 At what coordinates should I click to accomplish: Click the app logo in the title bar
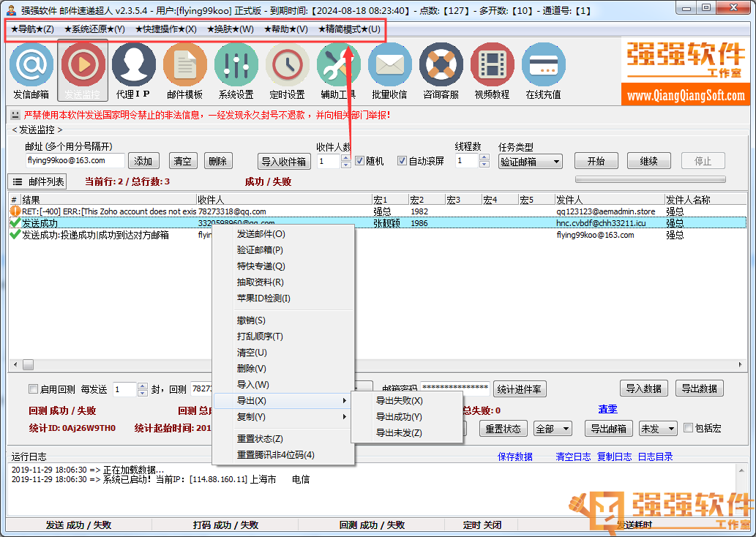coord(12,10)
